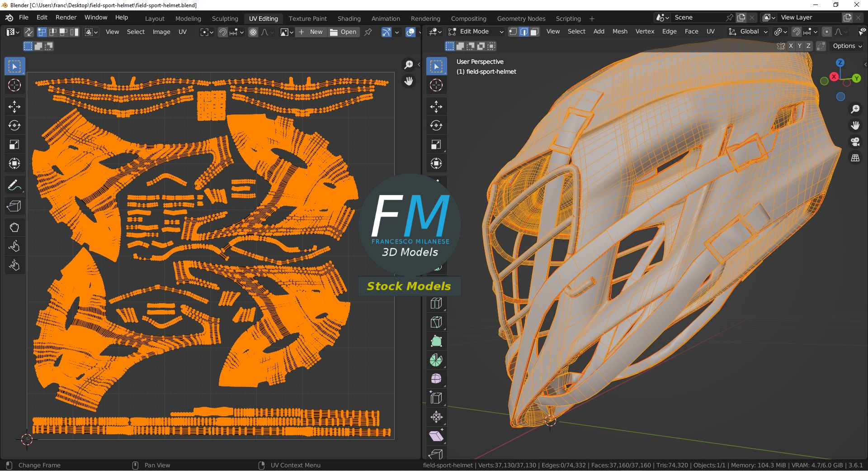
Task: Click Open image button
Action: [x=343, y=32]
